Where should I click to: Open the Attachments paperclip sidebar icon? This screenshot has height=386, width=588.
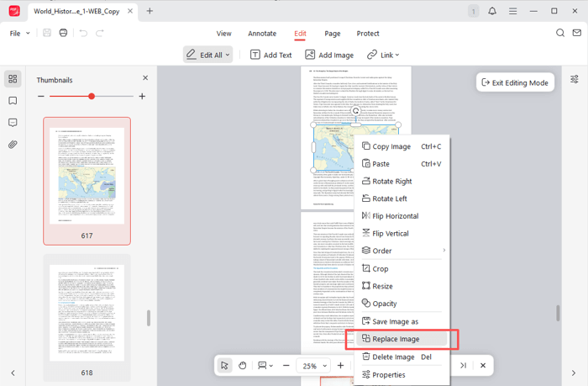pyautogui.click(x=13, y=145)
